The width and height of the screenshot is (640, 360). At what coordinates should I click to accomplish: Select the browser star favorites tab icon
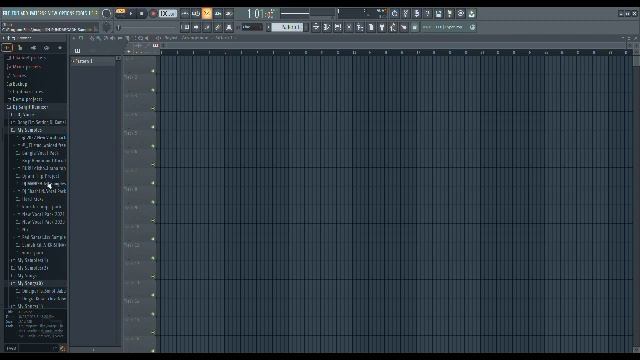point(60,48)
